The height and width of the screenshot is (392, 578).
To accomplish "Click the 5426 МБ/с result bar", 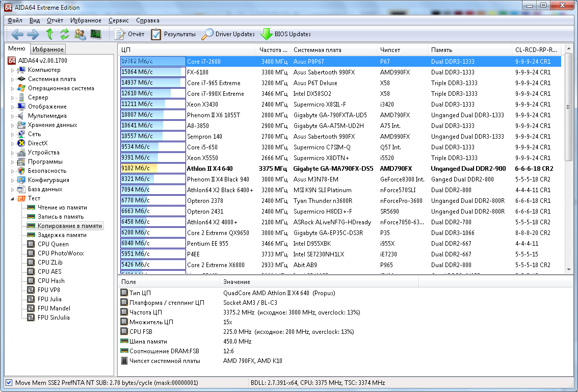I will click(153, 265).
